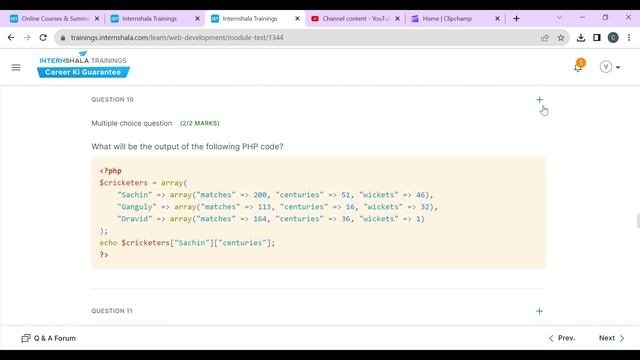Click the "Dravid" array code line
The image size is (640, 360).
pos(271,219)
